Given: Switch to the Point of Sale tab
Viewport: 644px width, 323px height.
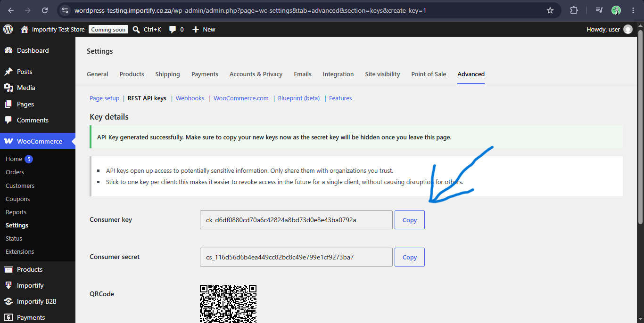Looking at the screenshot, I should pyautogui.click(x=429, y=74).
